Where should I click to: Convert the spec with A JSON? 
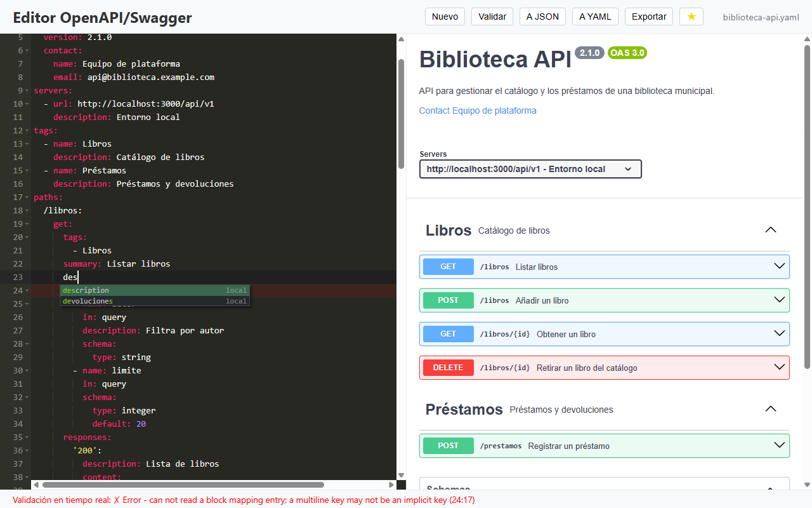tap(542, 17)
